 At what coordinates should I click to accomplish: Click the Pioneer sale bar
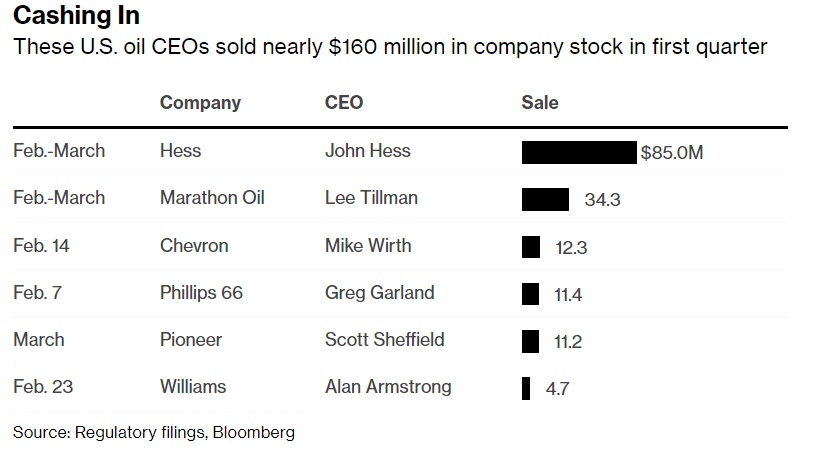click(530, 341)
